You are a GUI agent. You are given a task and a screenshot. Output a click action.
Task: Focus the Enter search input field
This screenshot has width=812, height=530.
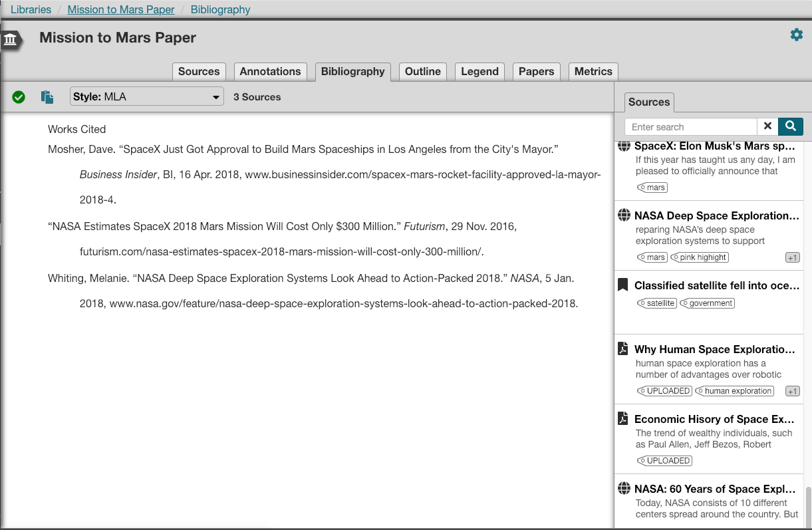pos(691,126)
